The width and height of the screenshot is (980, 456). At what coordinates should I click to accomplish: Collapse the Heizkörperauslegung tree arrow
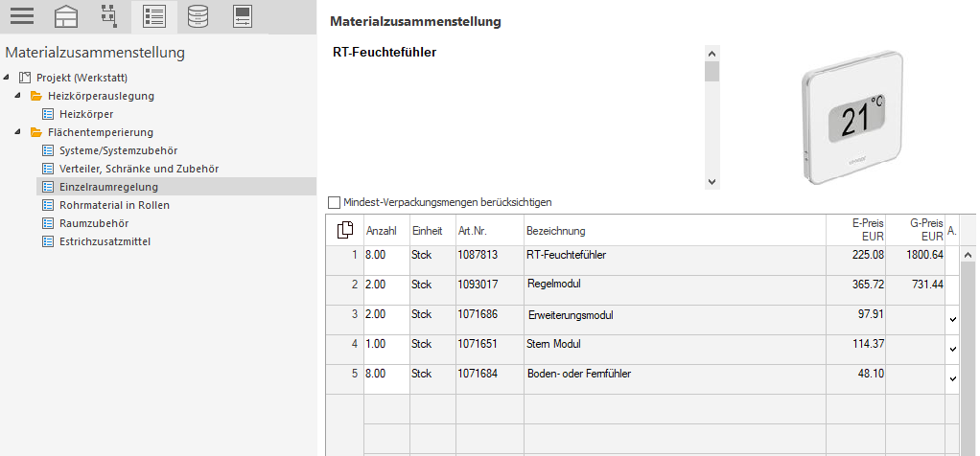coord(17,96)
